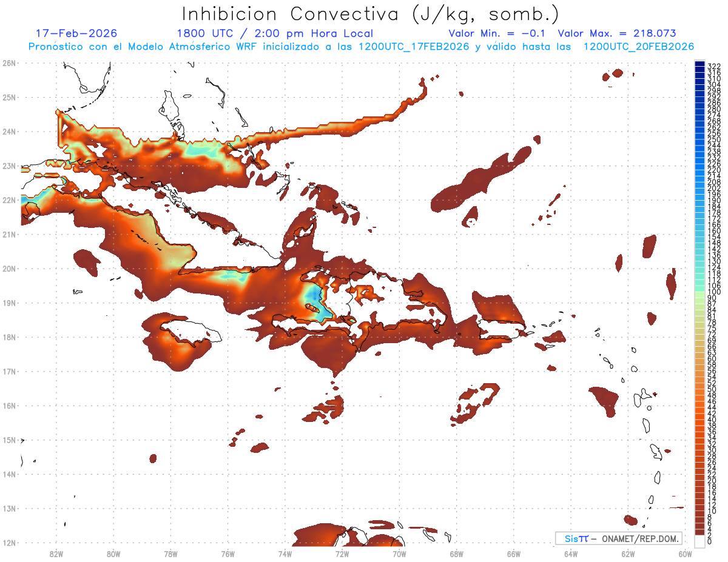Click the '26N' latitude label
The width and height of the screenshot is (728, 562).
tap(9, 63)
